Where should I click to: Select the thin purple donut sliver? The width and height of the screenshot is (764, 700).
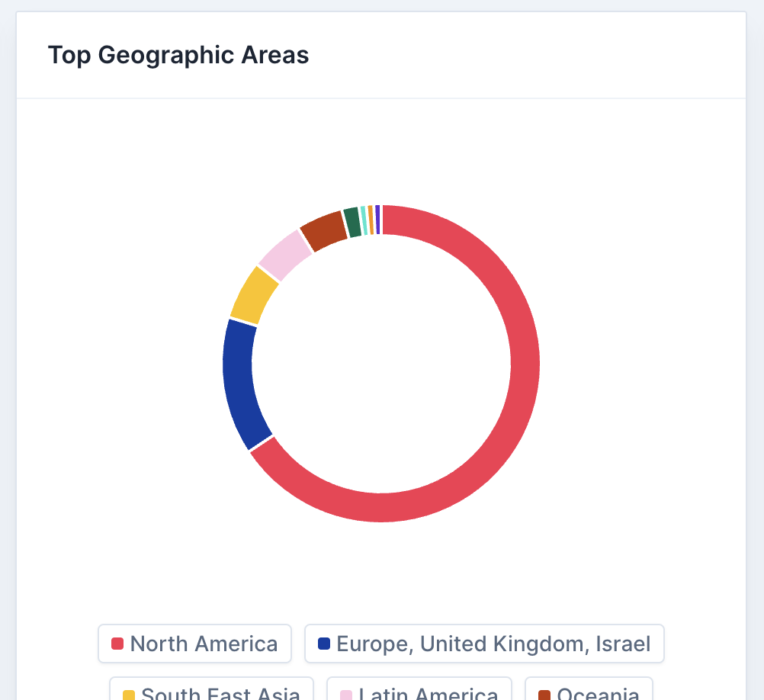(377, 220)
